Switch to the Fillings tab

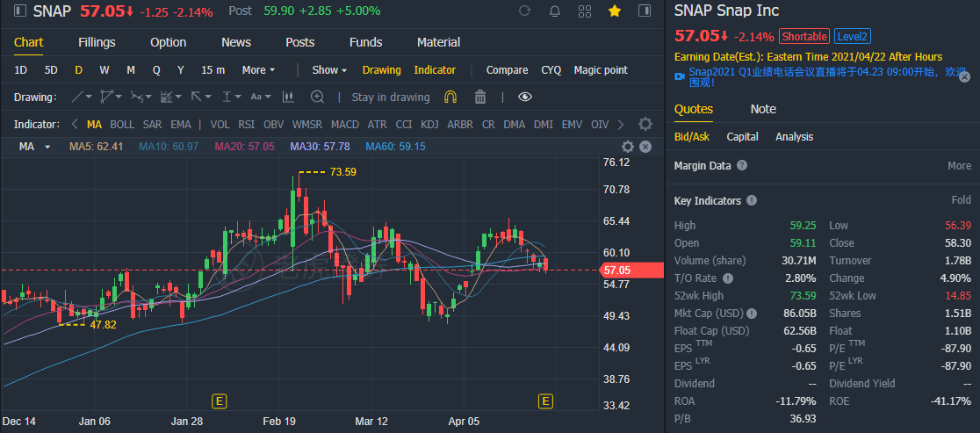pyautogui.click(x=97, y=42)
